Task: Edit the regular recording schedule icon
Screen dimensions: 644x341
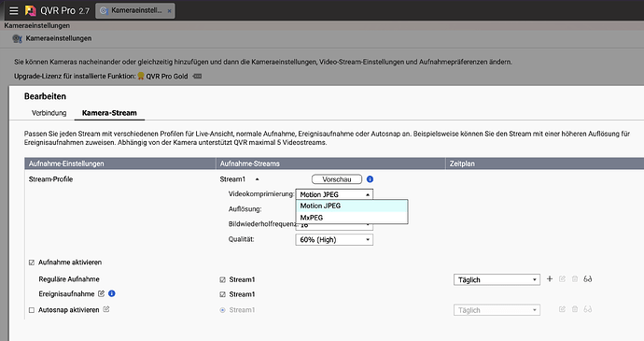Action: tap(562, 279)
